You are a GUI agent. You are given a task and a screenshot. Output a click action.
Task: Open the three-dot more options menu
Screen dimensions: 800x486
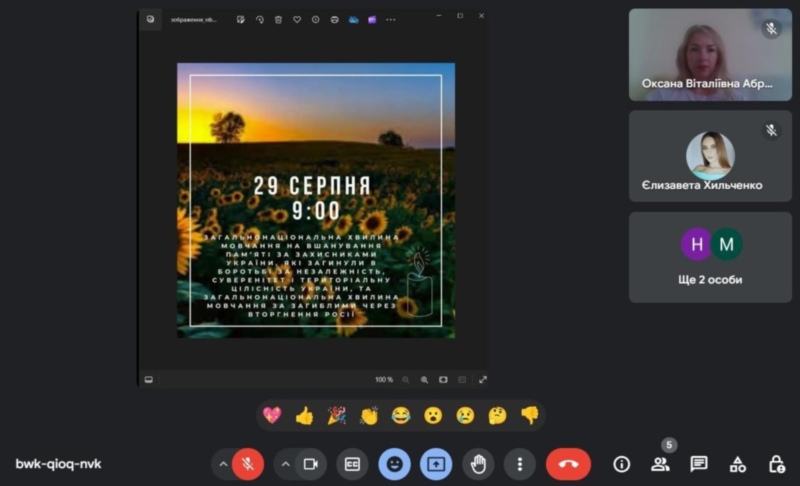click(x=519, y=464)
